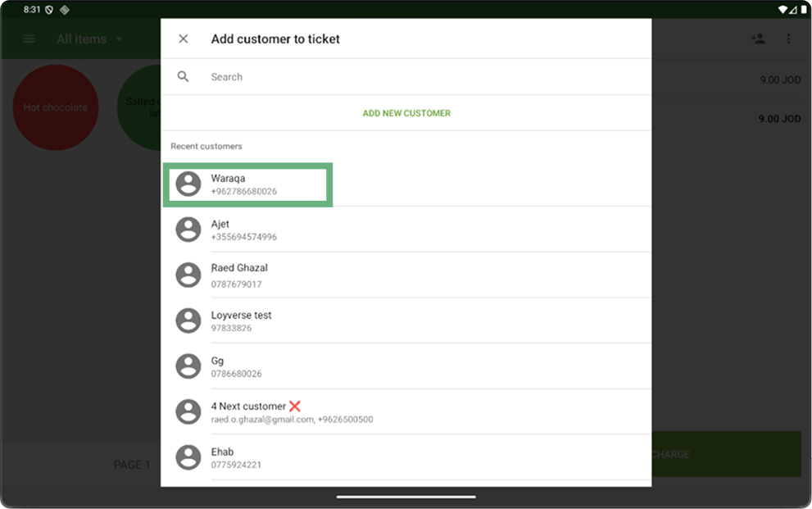Screen dimensions: 812x509
Task: Click the CHARGE button
Action: tap(726, 454)
